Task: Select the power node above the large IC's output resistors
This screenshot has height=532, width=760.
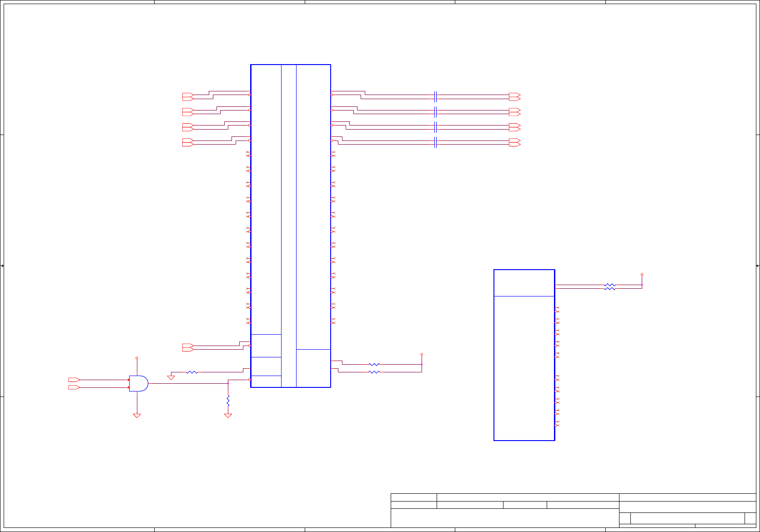Action: [422, 354]
